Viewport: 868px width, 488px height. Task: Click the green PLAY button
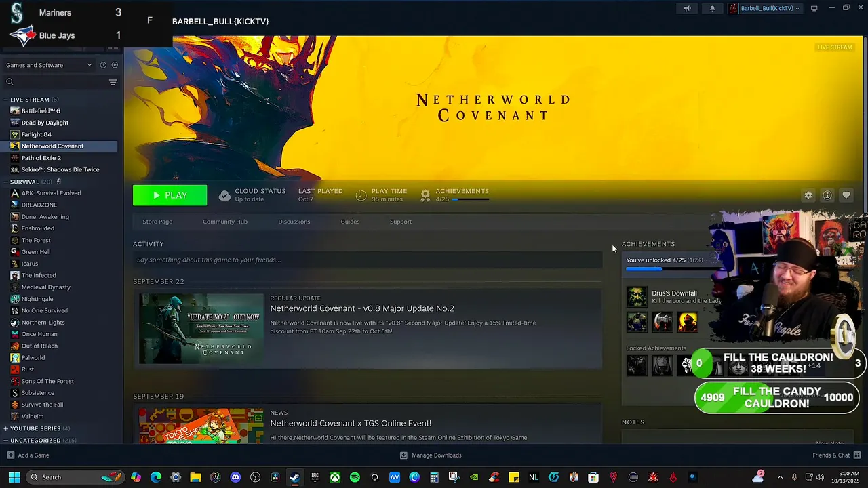pyautogui.click(x=170, y=195)
